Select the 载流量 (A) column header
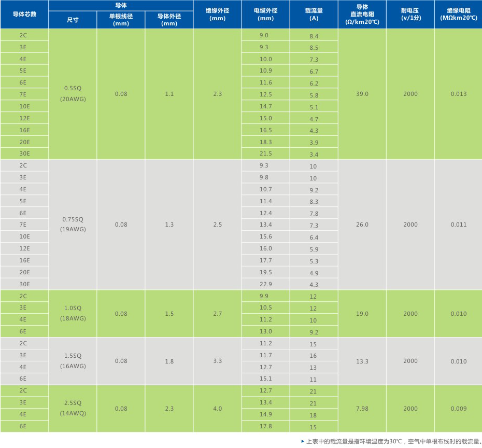 (314, 14)
